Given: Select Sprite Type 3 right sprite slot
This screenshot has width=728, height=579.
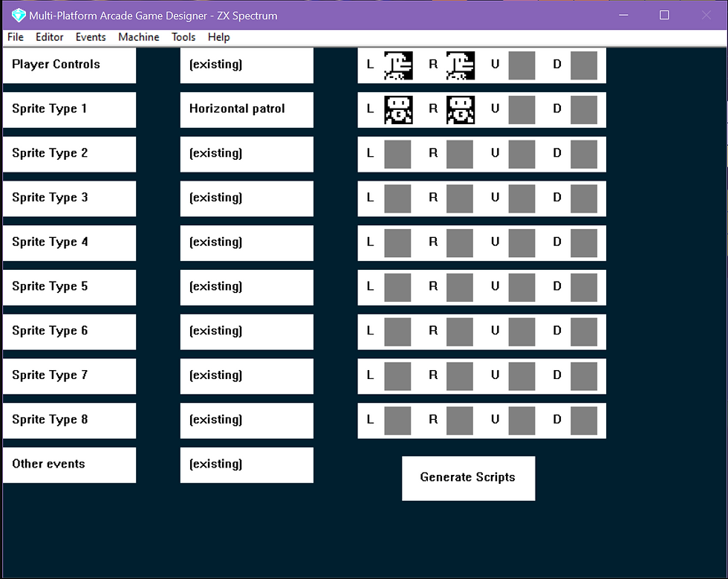Looking at the screenshot, I should point(460,199).
